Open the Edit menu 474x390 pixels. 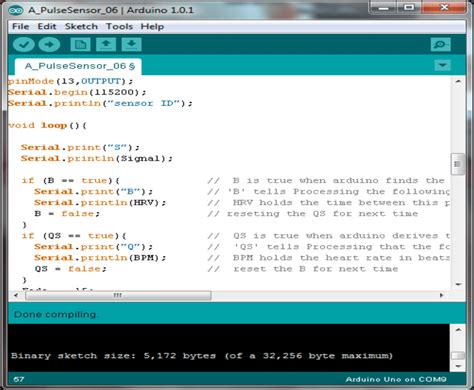(x=47, y=26)
